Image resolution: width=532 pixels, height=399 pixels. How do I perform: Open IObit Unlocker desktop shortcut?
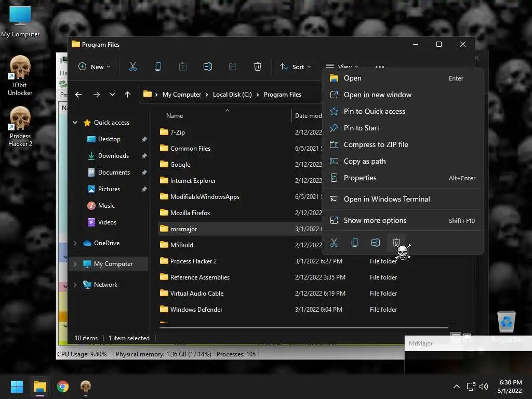tap(20, 76)
